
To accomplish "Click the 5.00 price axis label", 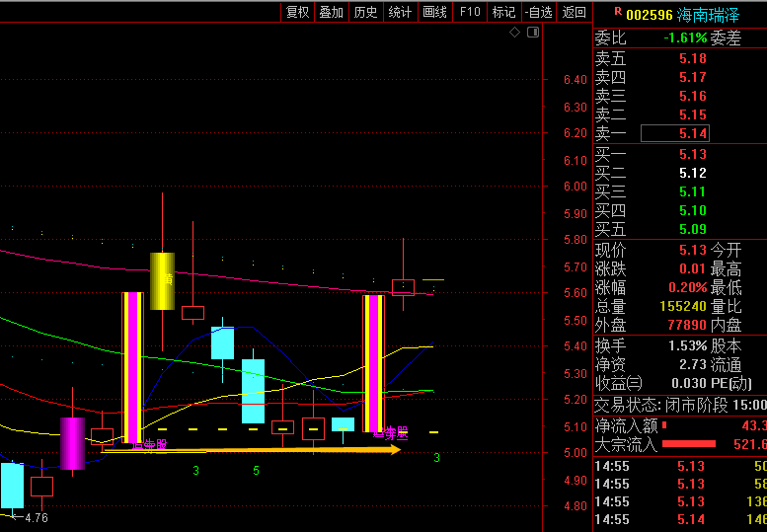I will [575, 453].
